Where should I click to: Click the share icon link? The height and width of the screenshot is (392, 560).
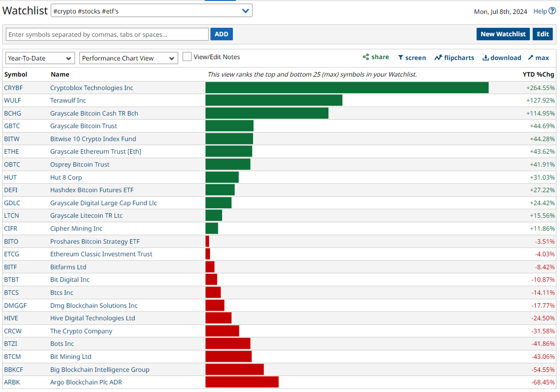(376, 57)
